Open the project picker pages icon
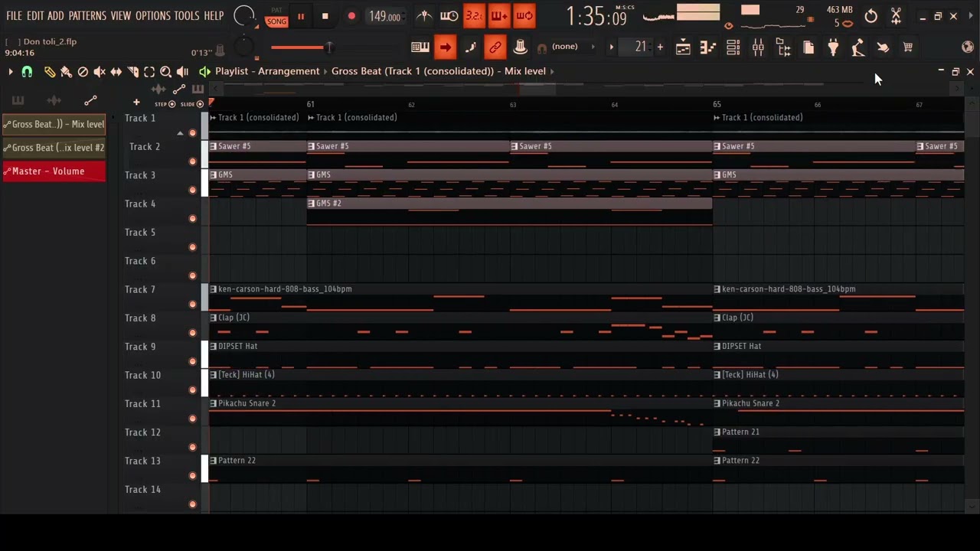 tap(808, 47)
